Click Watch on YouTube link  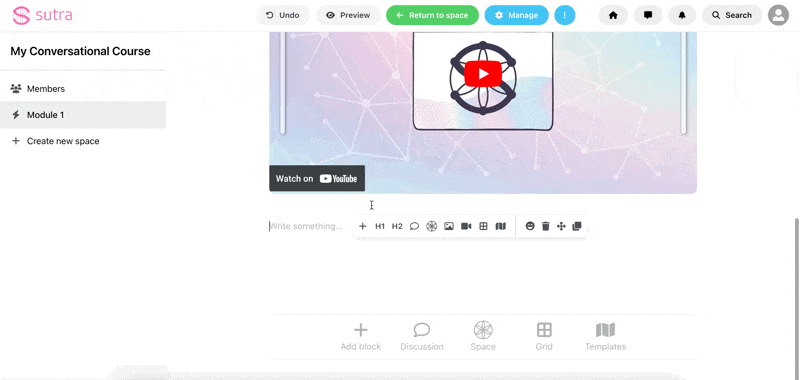tap(317, 179)
